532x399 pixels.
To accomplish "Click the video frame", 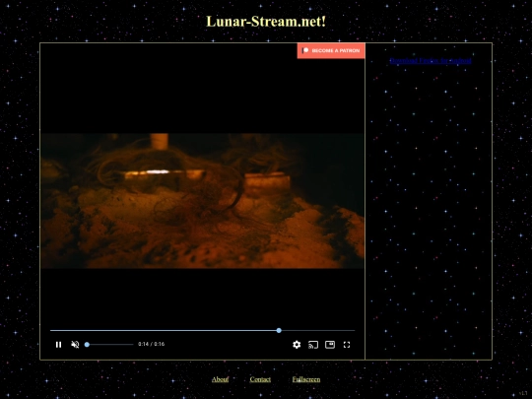I will pos(203,201).
